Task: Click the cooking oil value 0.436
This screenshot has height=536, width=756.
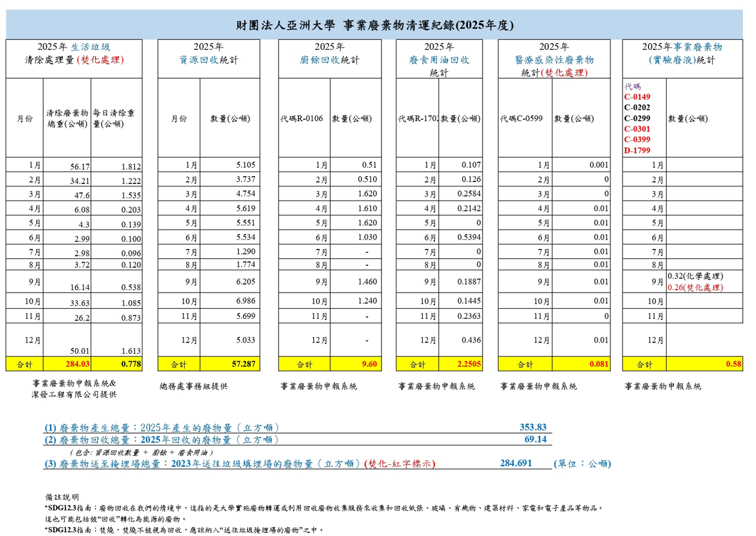Action: 471,340
